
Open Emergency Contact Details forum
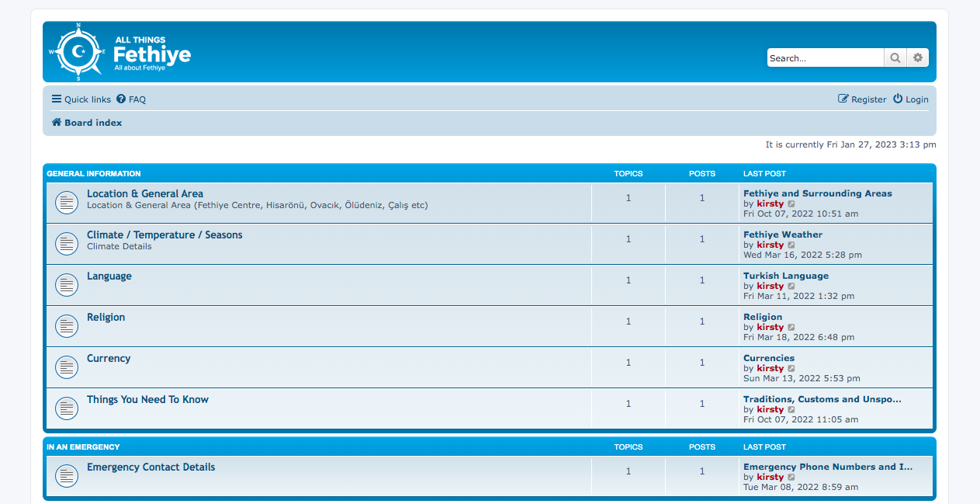[151, 468]
